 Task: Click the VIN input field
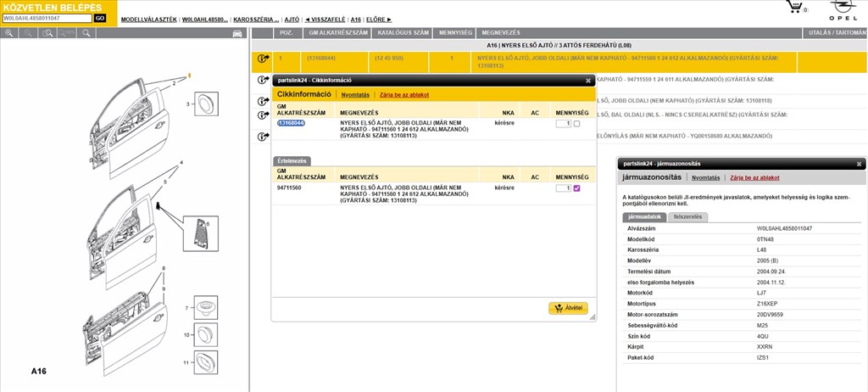(47, 19)
